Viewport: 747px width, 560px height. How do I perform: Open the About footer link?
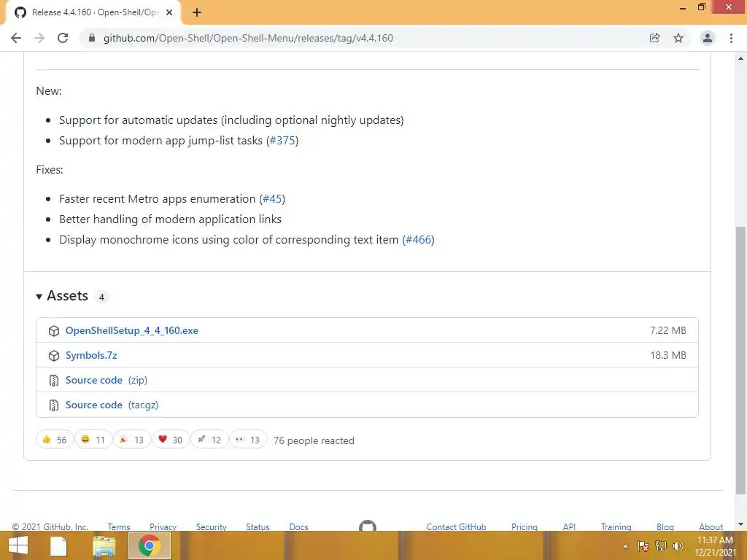click(711, 526)
